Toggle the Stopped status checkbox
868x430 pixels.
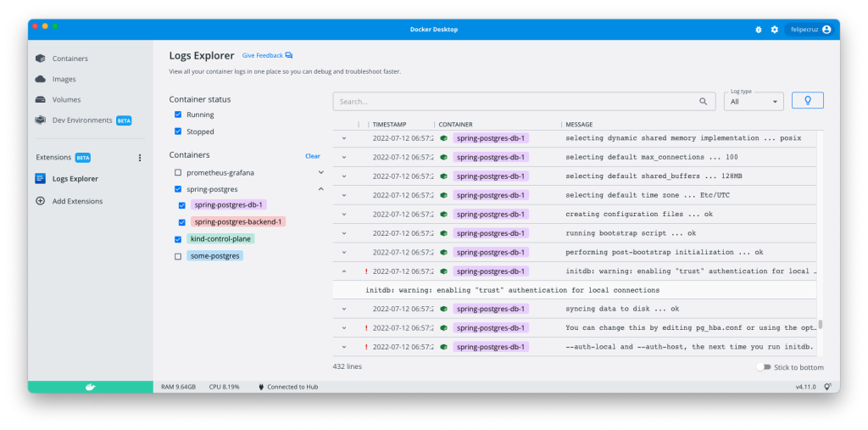[x=178, y=131]
